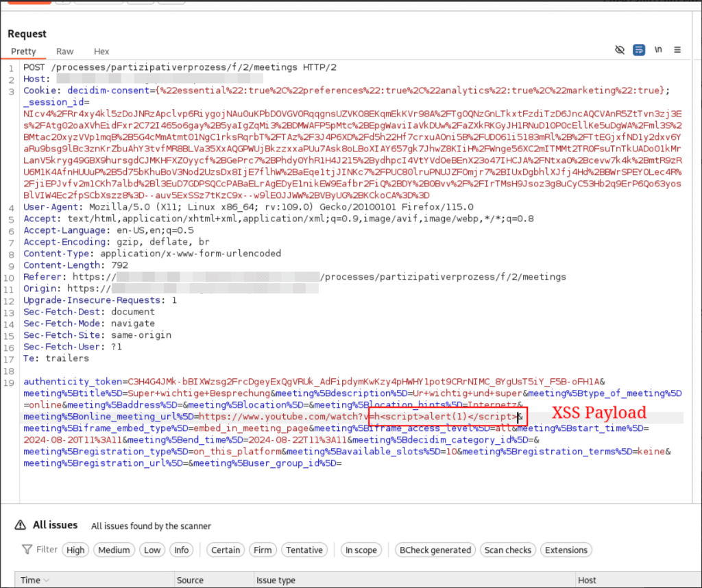The image size is (702, 588).
Task: Toggle the Medium severity filter
Action: click(114, 550)
